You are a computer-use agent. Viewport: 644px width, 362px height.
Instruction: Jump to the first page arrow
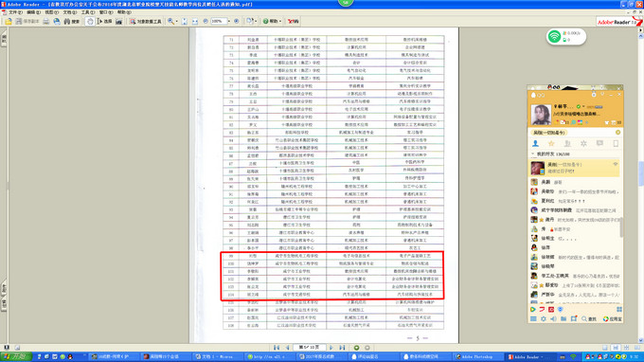[x=277, y=348]
